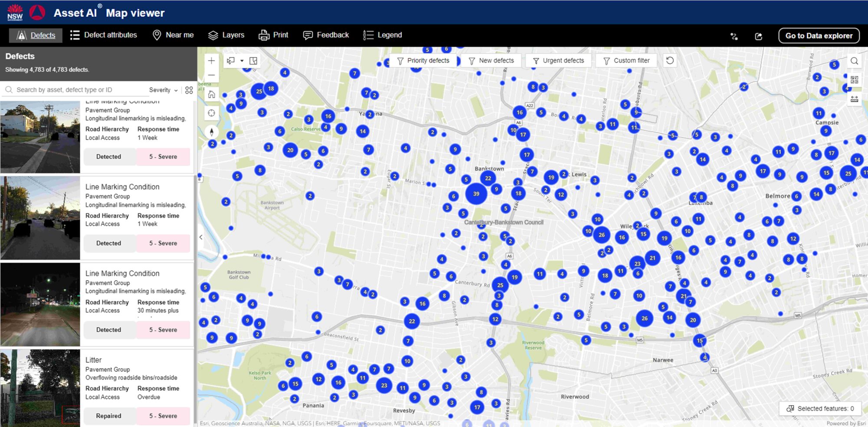Reset map orientation with compass
868x427 pixels.
[x=211, y=132]
